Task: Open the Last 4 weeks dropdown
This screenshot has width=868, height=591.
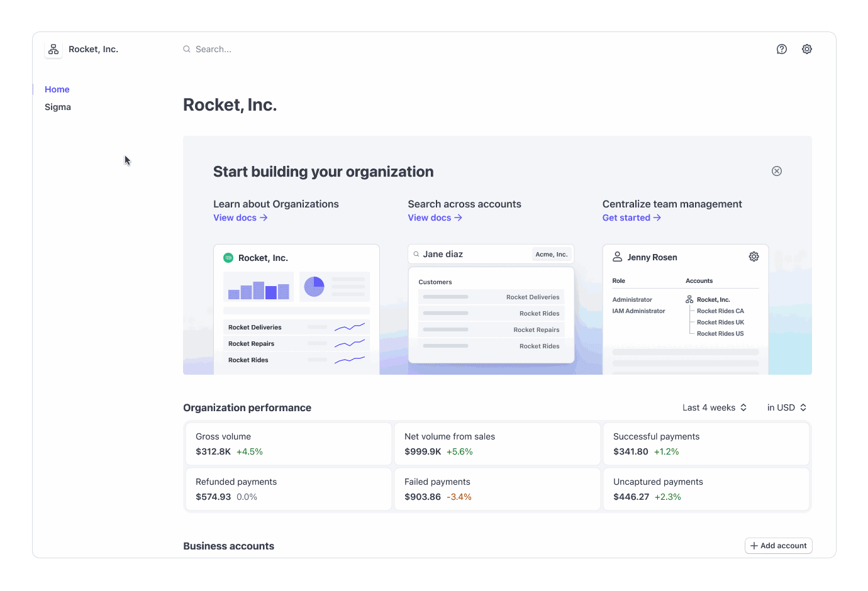Action: [x=714, y=407]
